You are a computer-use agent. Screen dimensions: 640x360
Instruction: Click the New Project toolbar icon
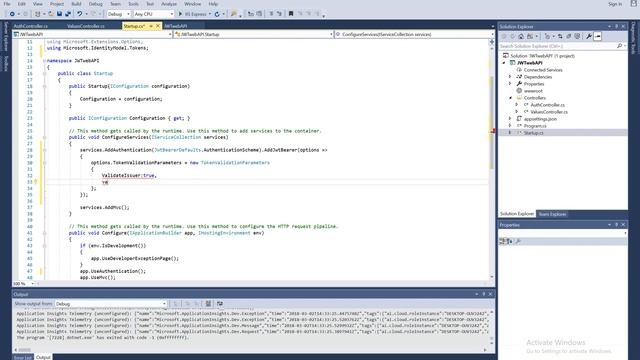pyautogui.click(x=37, y=14)
